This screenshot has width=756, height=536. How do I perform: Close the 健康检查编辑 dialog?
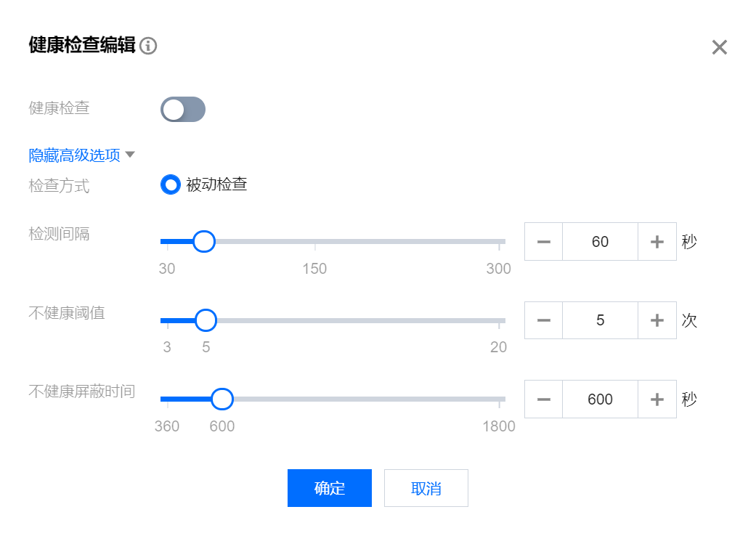pos(719,47)
